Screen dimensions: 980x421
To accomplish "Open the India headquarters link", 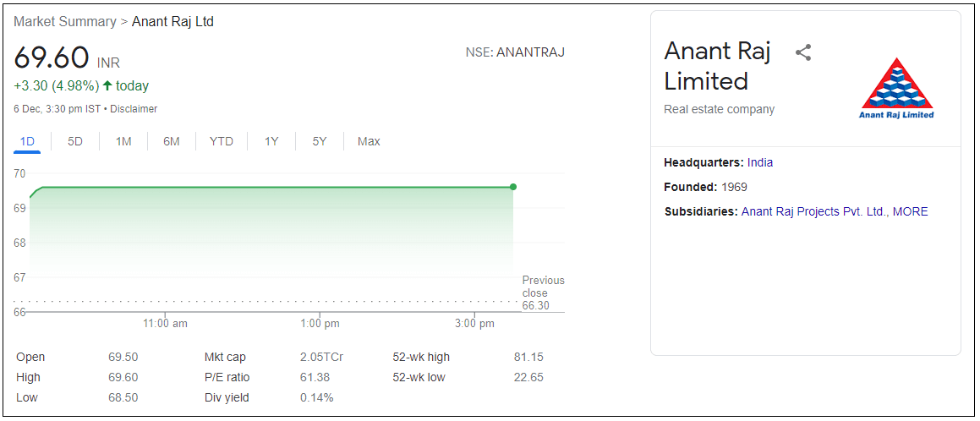I will [760, 162].
